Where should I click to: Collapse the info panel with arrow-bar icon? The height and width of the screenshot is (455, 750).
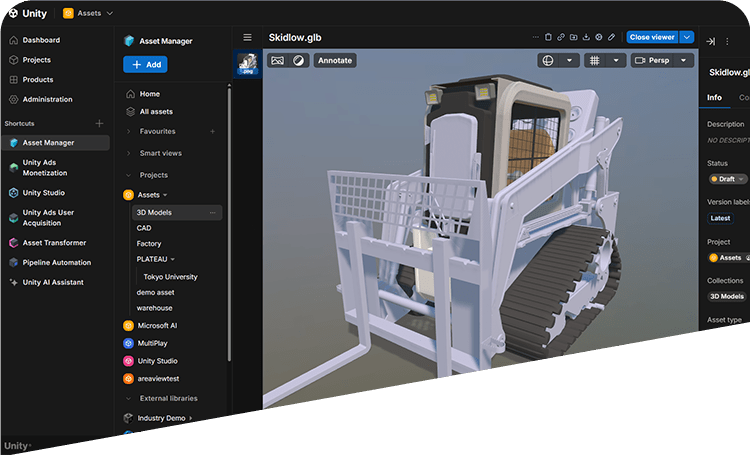tap(711, 42)
